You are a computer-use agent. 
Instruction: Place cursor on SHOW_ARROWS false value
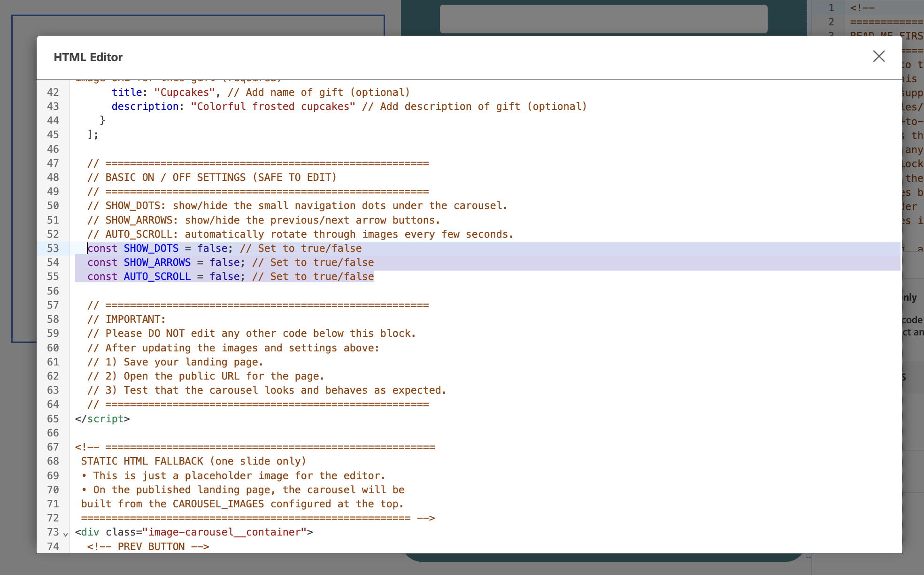pyautogui.click(x=224, y=263)
